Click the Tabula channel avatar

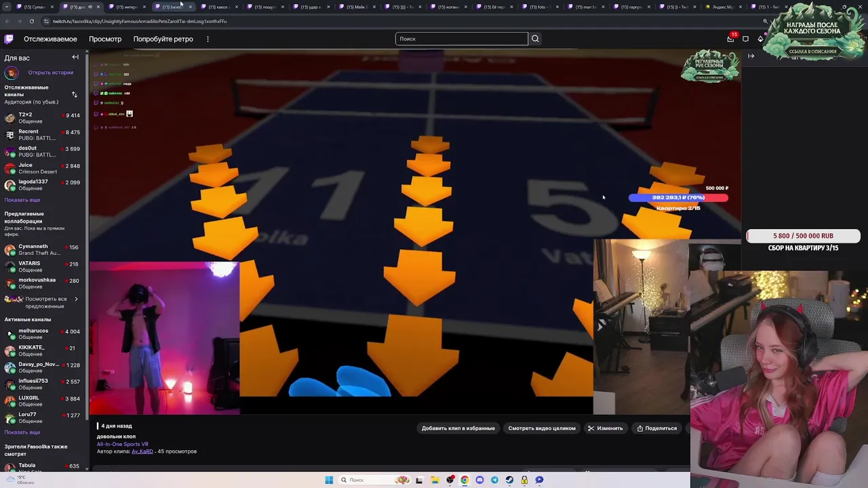click(x=9, y=467)
